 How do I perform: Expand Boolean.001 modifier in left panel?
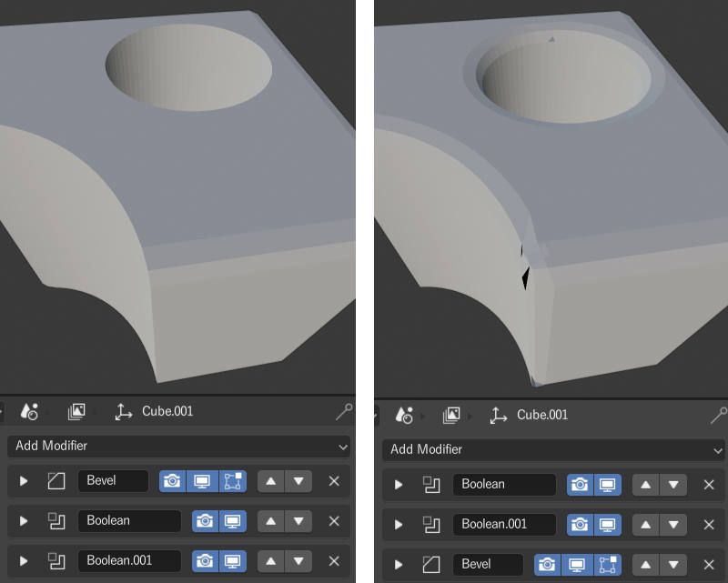coord(24,561)
